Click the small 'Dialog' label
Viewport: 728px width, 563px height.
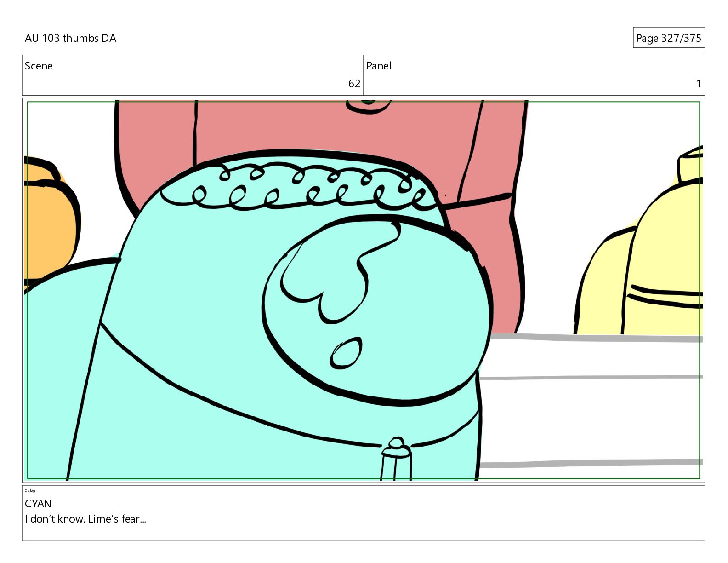pyautogui.click(x=30, y=490)
